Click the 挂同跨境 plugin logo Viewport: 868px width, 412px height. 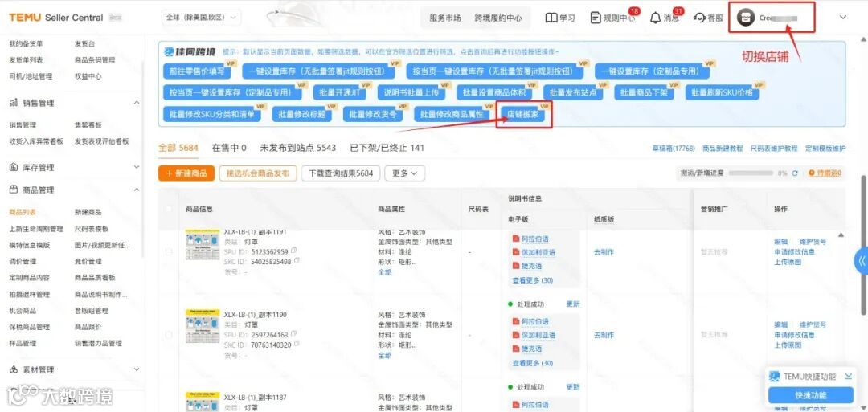pos(190,52)
